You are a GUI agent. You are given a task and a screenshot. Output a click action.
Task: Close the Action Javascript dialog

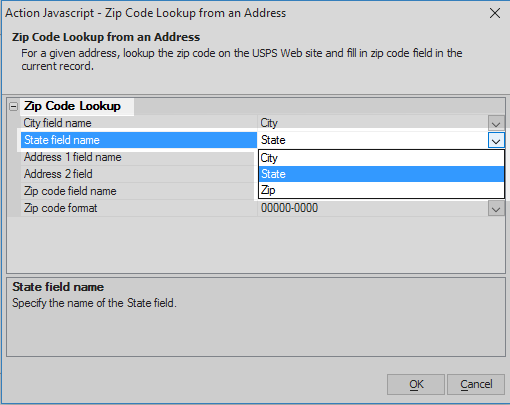tap(495, 13)
